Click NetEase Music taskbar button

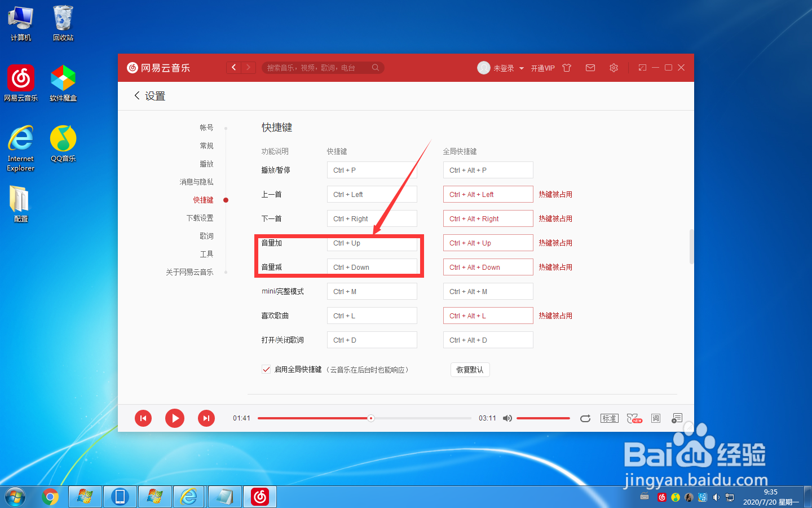(260, 497)
